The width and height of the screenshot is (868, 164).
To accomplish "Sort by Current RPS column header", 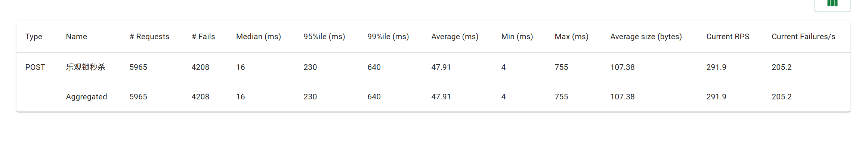I will 728,37.
